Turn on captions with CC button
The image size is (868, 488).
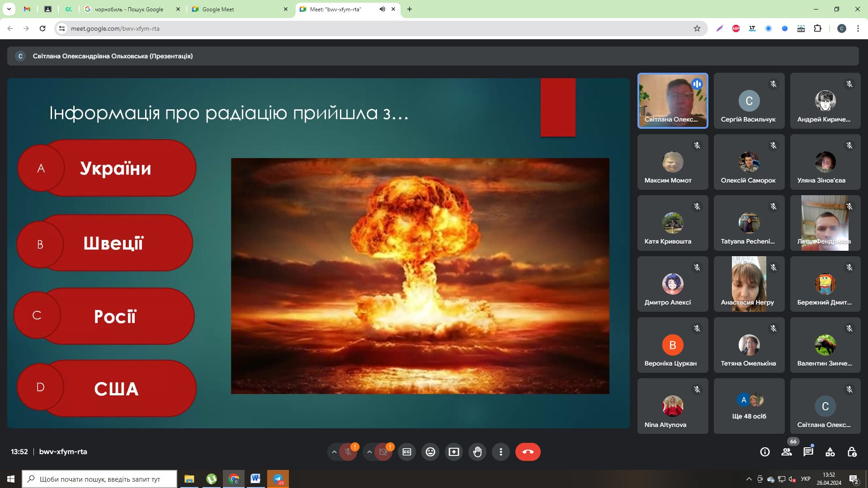point(407,452)
